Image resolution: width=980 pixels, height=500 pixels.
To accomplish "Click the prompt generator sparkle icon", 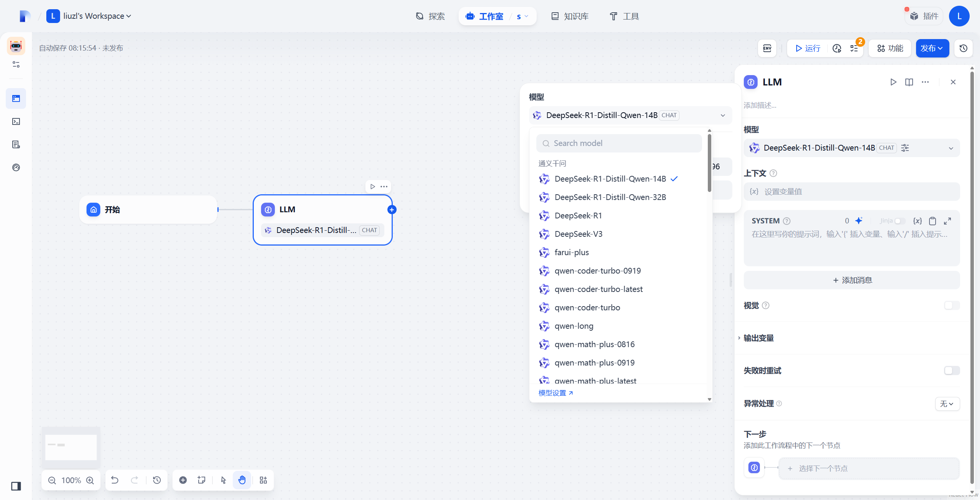I will pos(859,221).
